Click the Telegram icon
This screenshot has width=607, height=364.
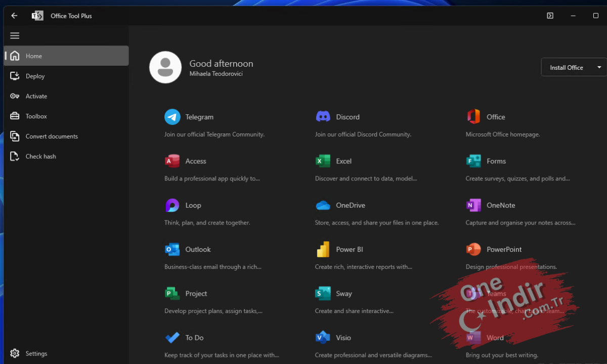[x=172, y=117]
